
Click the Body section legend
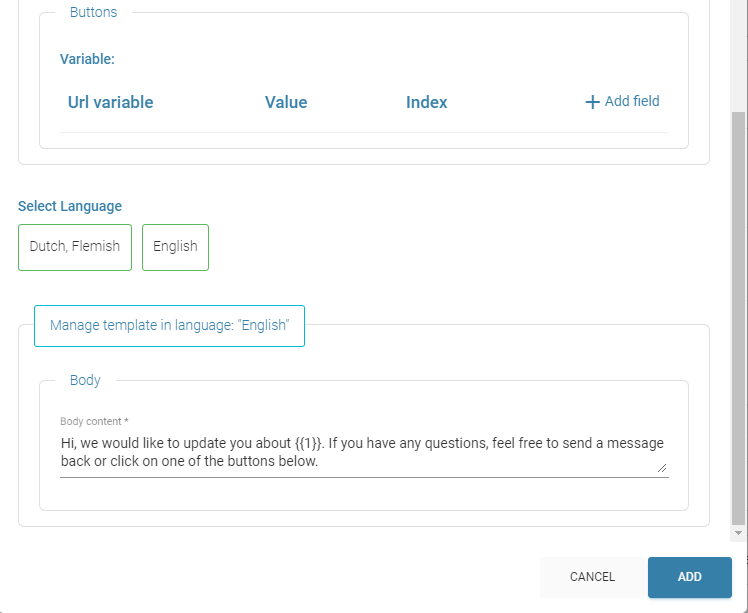click(85, 380)
